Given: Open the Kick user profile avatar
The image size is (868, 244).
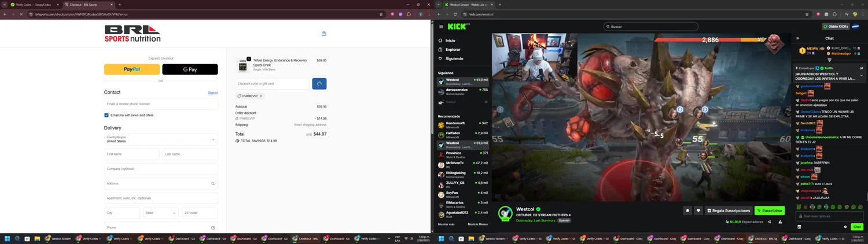Looking at the screenshot, I should tap(855, 27).
